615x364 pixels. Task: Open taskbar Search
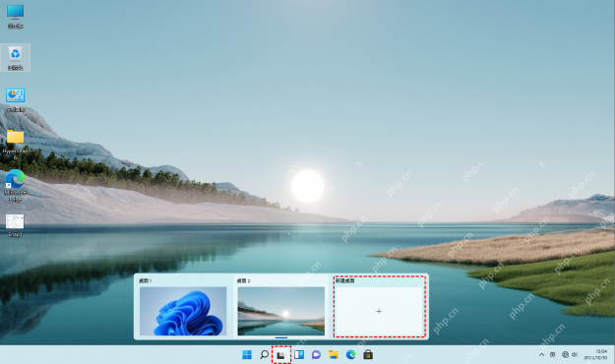pos(265,355)
